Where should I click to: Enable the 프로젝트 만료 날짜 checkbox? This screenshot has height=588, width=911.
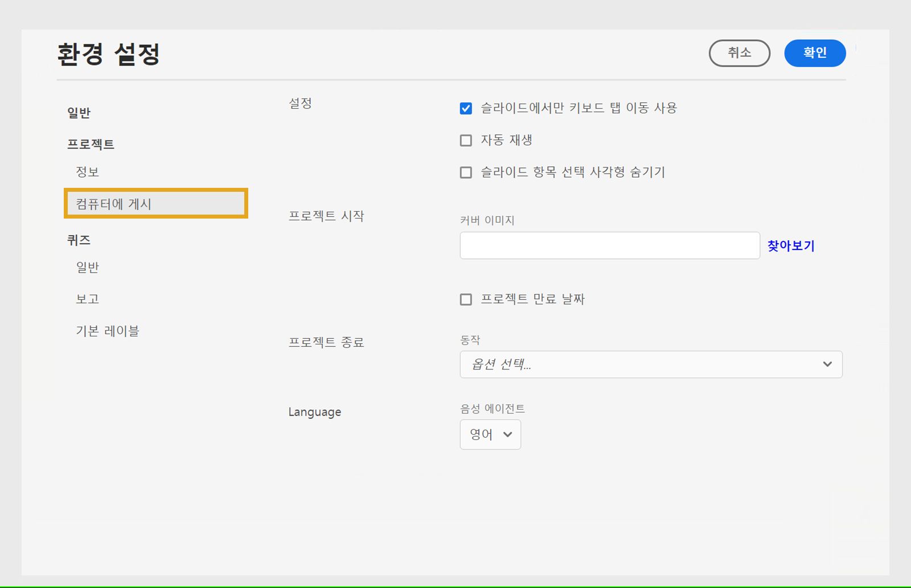tap(466, 299)
